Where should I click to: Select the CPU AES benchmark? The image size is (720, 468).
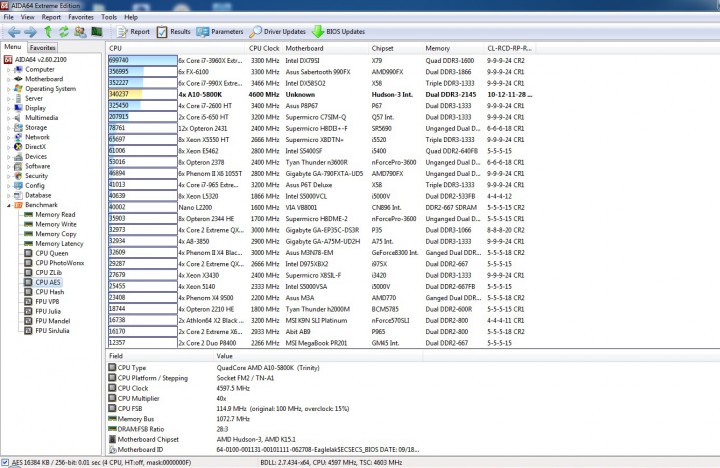[43, 282]
